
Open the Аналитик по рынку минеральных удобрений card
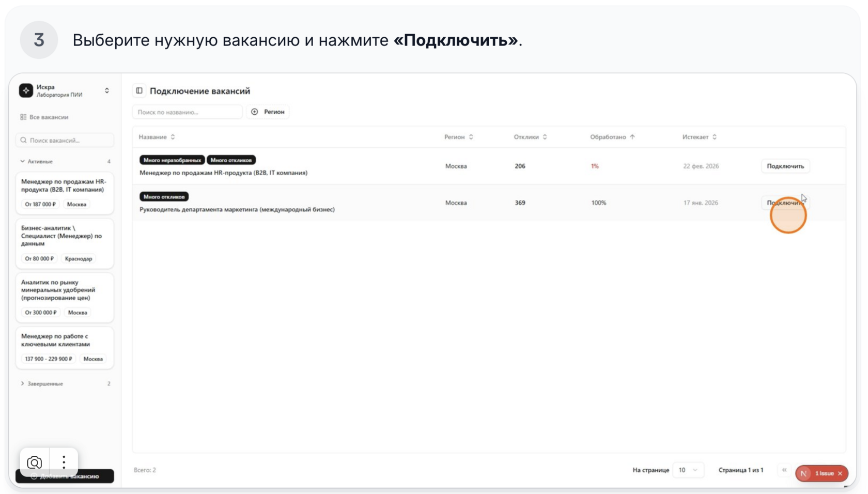tap(65, 298)
